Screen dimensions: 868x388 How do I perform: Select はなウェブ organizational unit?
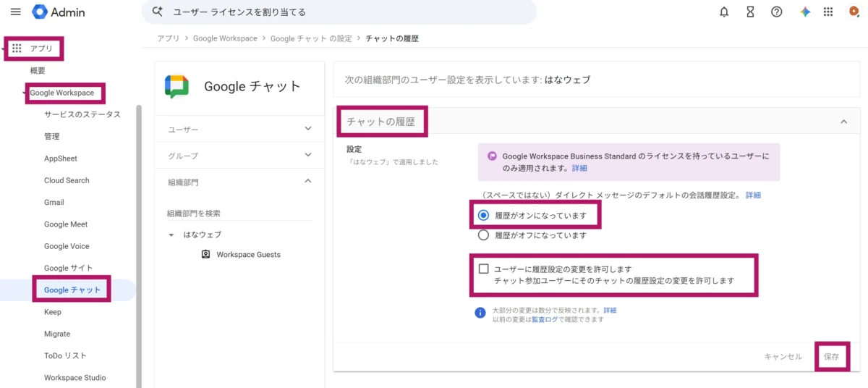point(203,235)
